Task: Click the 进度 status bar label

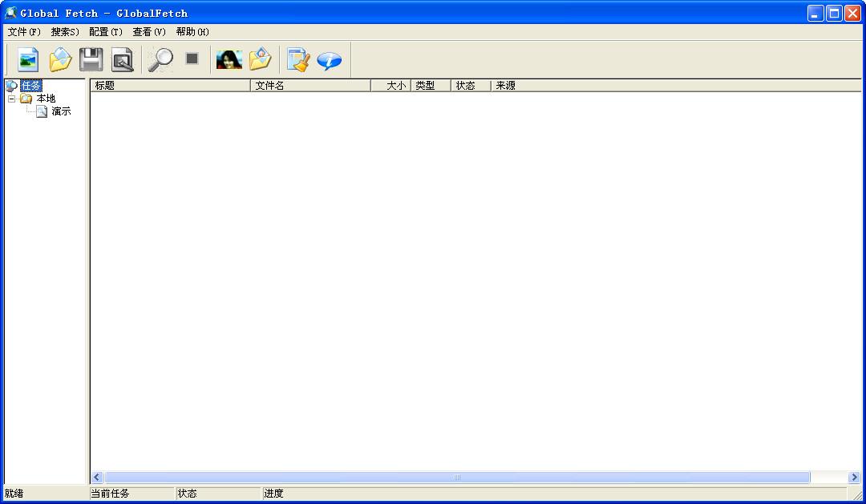Action: (274, 494)
